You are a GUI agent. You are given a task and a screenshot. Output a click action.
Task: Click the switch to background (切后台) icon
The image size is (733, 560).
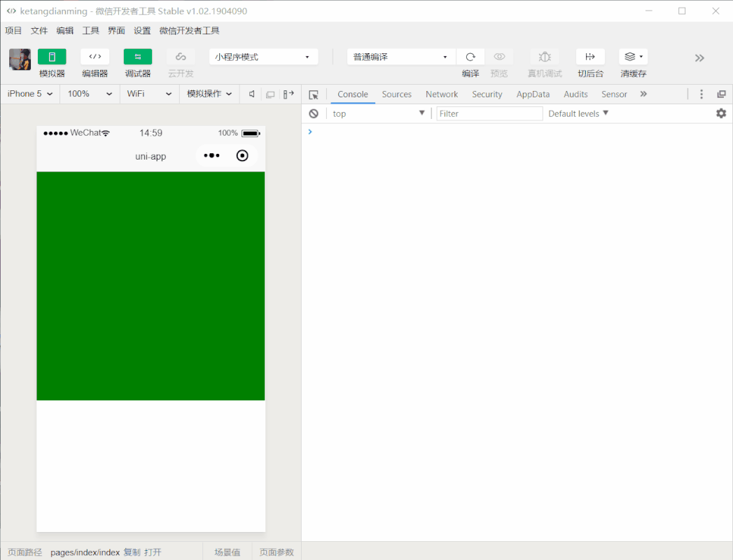pyautogui.click(x=590, y=57)
